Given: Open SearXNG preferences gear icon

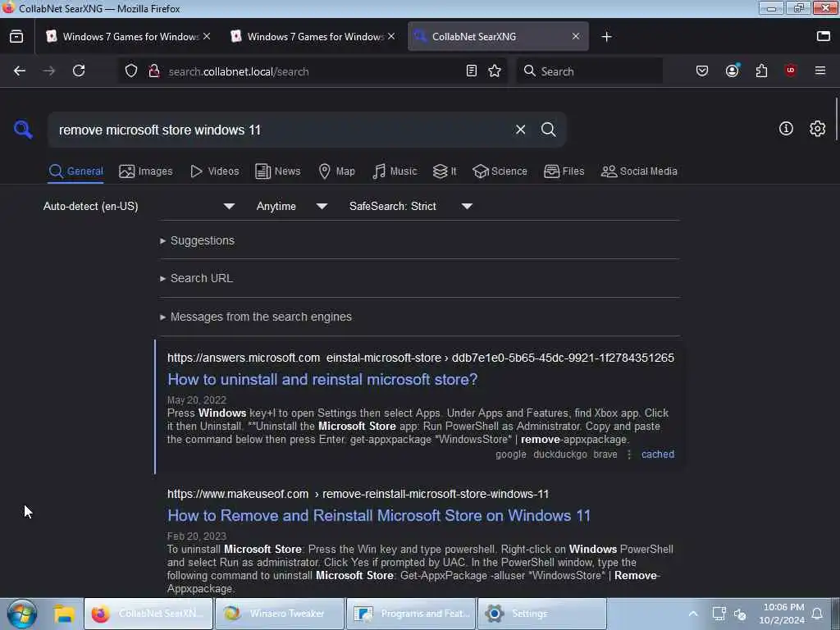Looking at the screenshot, I should coord(817,129).
